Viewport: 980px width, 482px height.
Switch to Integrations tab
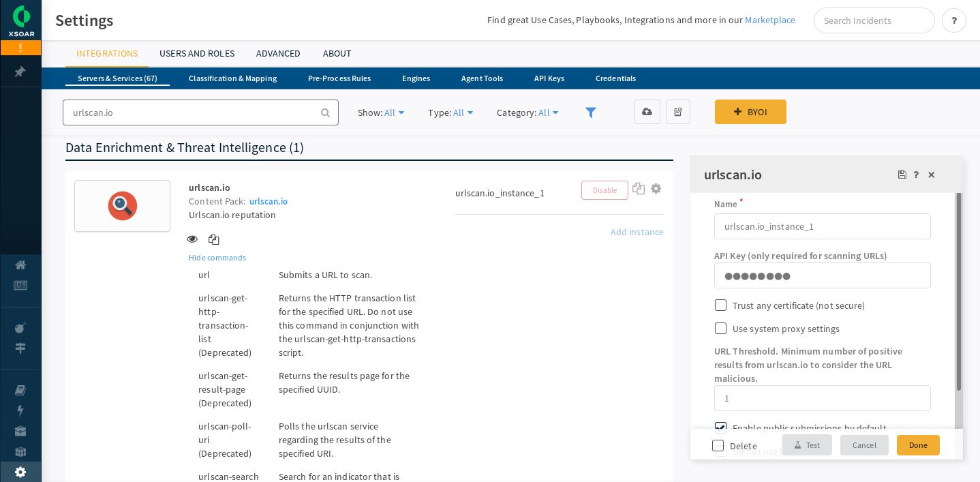(107, 53)
